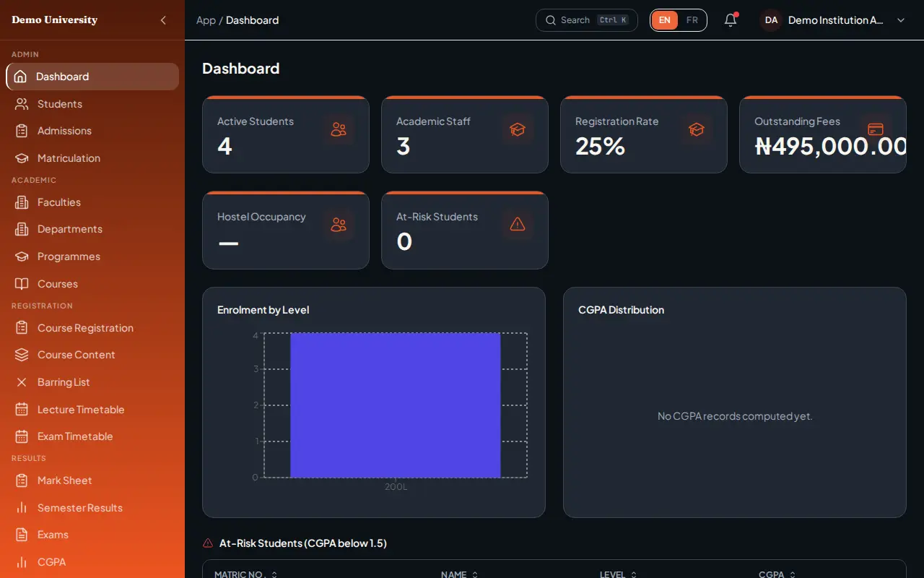This screenshot has height=578, width=924.
Task: Click the Mark Sheet clipboard icon
Action: click(22, 480)
